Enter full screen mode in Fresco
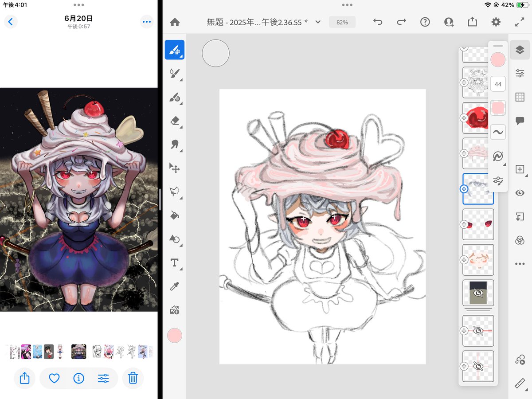This screenshot has width=532, height=399. [x=520, y=22]
